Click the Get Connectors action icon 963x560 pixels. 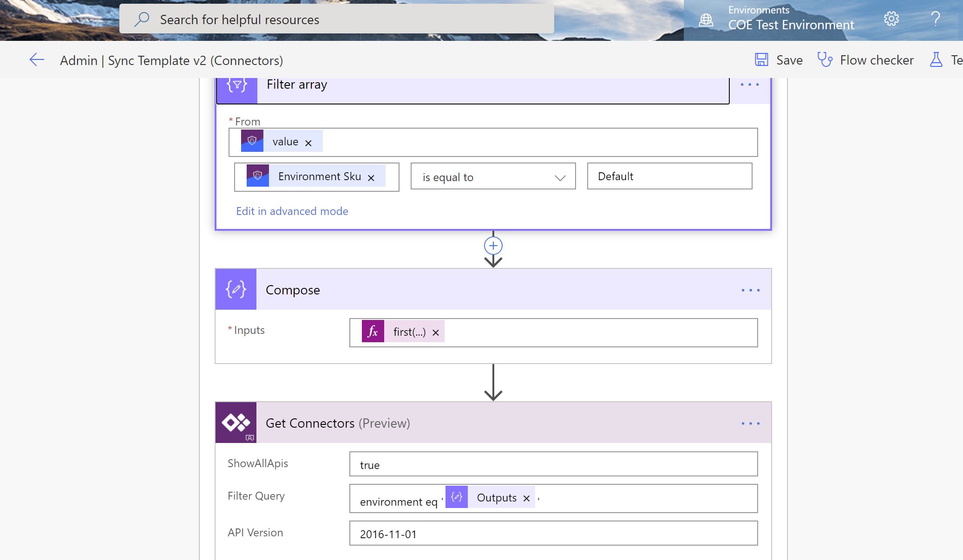coord(236,422)
